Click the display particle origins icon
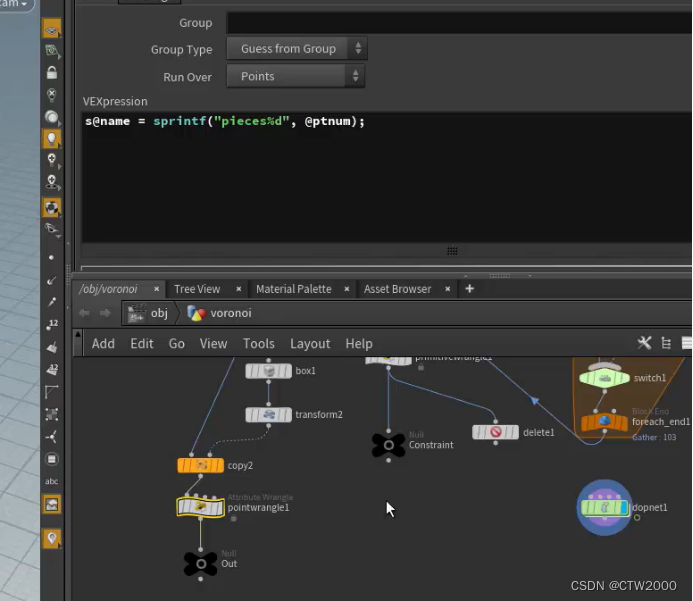 click(51, 437)
